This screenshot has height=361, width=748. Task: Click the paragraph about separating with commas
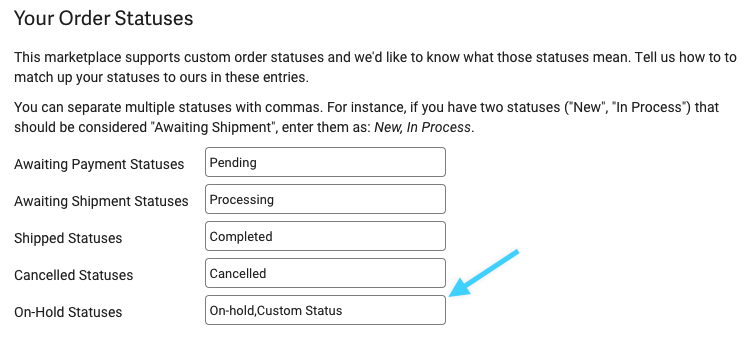click(x=366, y=117)
